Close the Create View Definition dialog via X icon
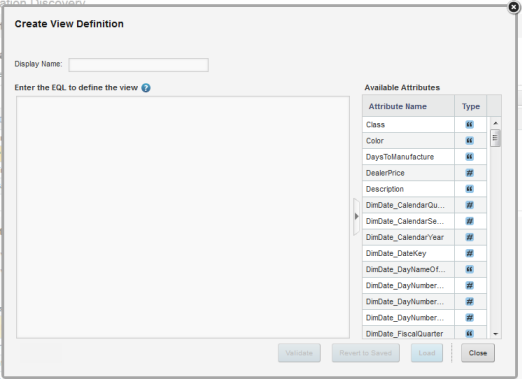Viewport: 522px width, 379px height. click(x=514, y=7)
